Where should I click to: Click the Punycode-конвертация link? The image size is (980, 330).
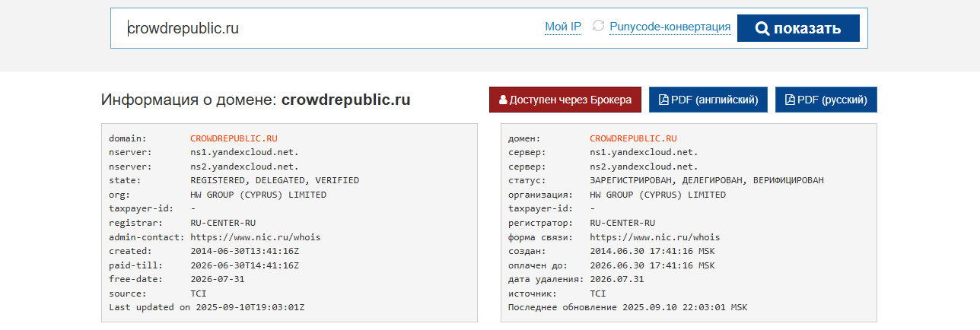click(x=670, y=28)
